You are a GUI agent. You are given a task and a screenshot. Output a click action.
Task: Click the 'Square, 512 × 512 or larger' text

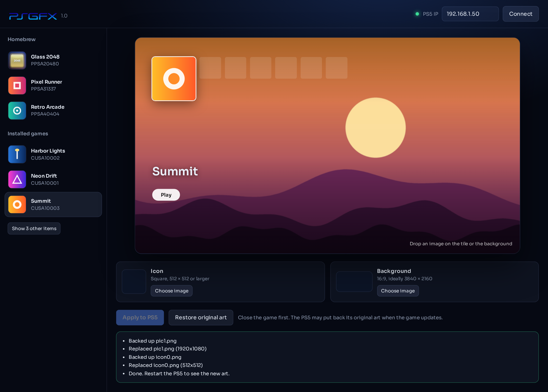click(x=180, y=278)
